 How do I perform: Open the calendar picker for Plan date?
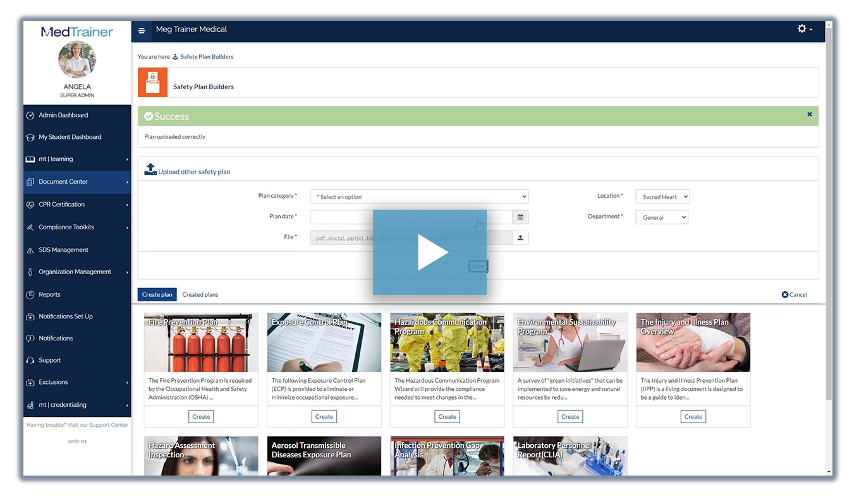coord(520,217)
